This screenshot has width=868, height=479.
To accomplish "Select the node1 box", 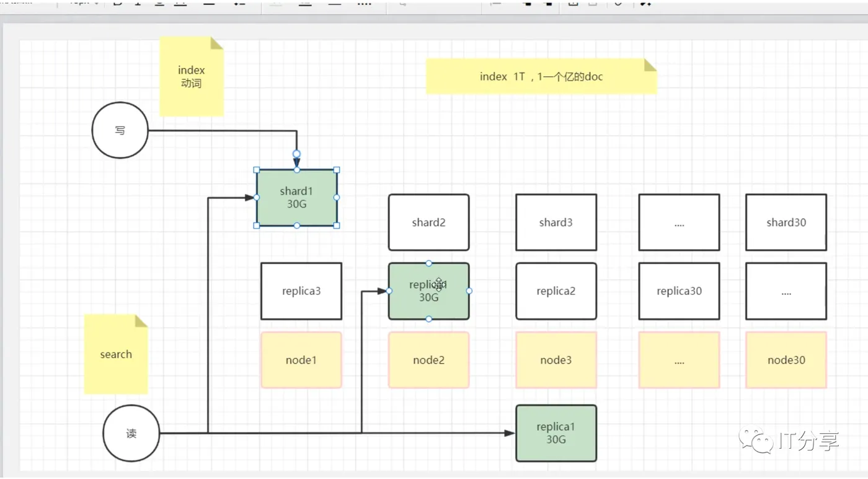I will pos(301,360).
